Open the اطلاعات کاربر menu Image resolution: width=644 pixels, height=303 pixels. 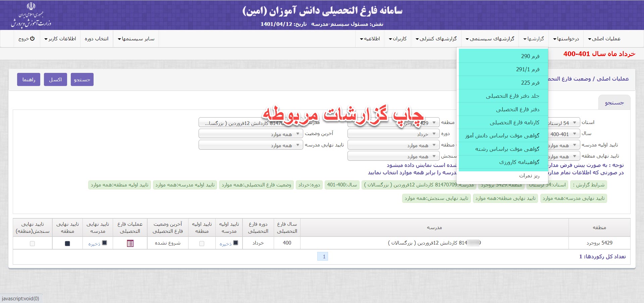pyautogui.click(x=60, y=39)
